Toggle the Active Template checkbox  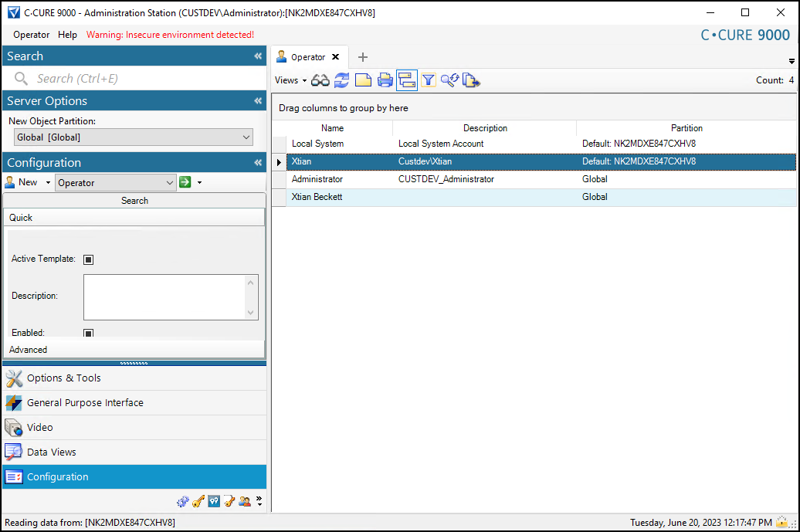[88, 259]
